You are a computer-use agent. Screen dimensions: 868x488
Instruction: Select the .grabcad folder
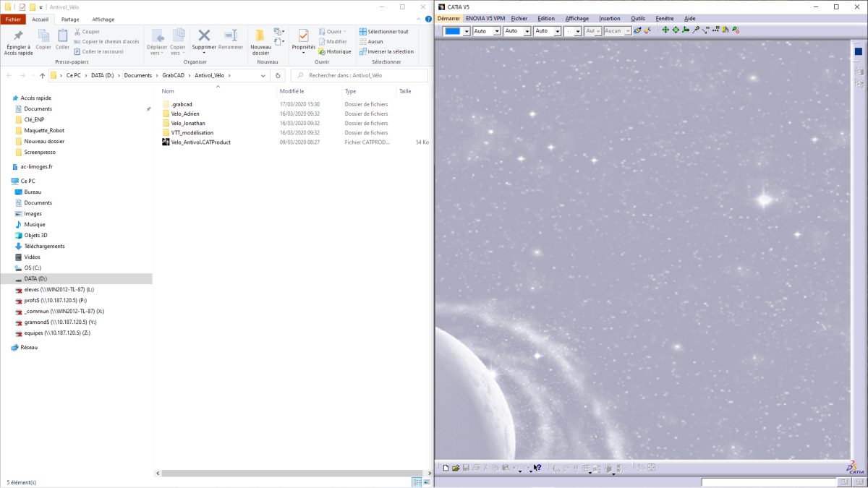[182, 104]
